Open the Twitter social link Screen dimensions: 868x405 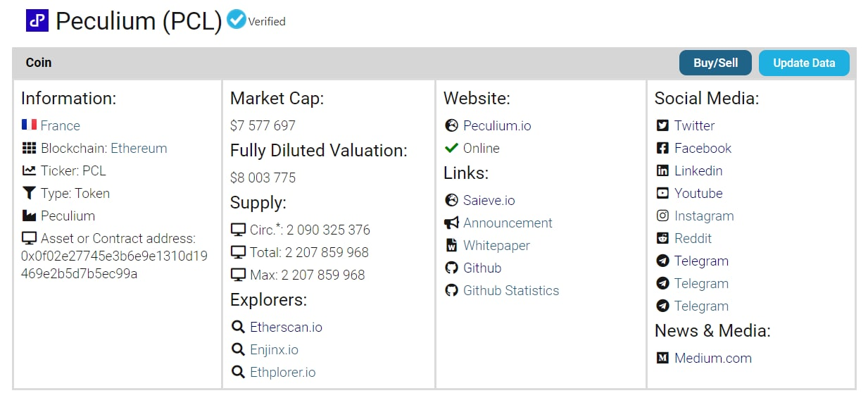pyautogui.click(x=694, y=125)
